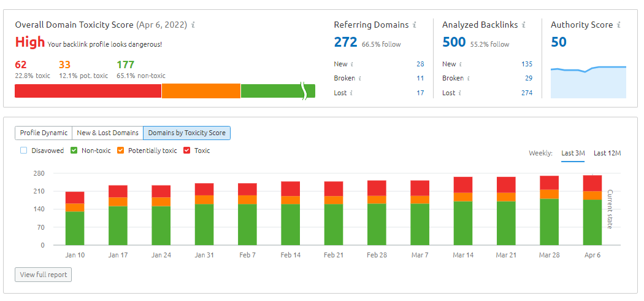Click info icon beside New backlinks
The height and width of the screenshot is (301, 644).
[x=461, y=64]
